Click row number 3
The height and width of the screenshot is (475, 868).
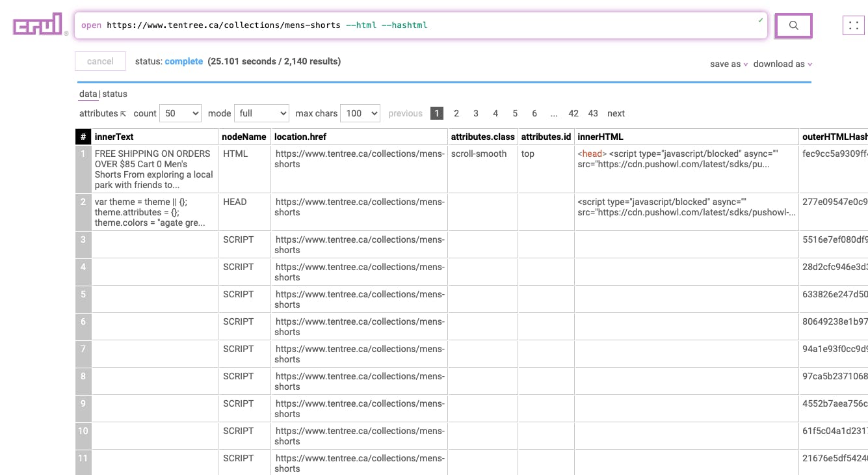(x=83, y=245)
